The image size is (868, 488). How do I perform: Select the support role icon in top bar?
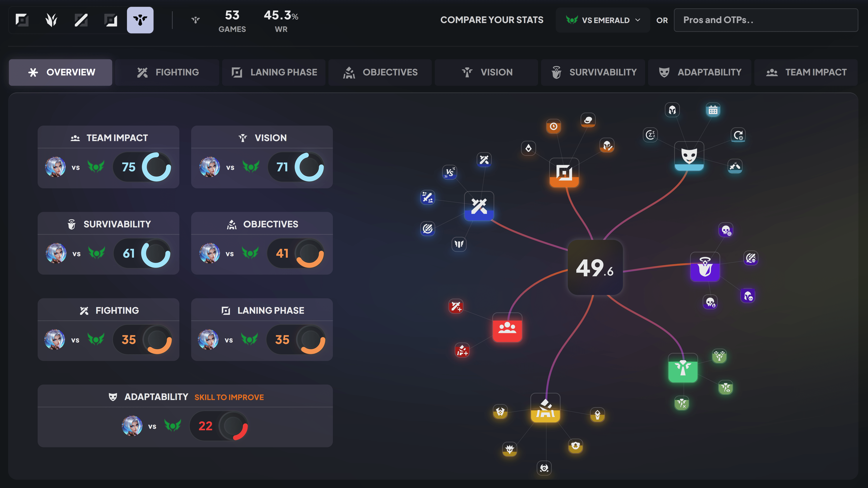140,20
